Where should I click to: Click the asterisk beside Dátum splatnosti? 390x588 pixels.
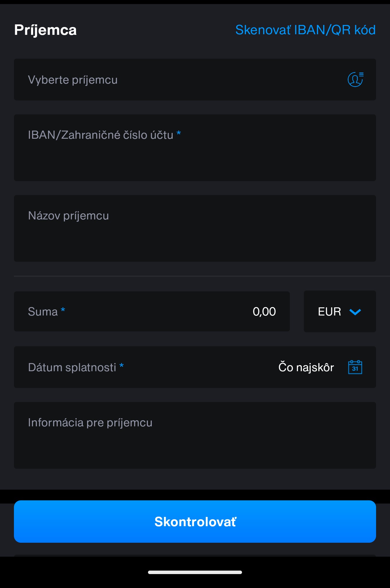point(122,366)
